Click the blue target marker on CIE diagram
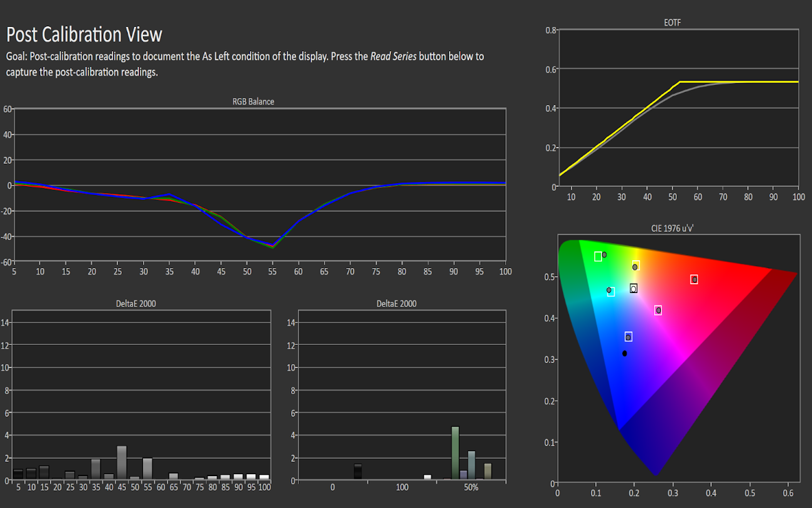The image size is (812, 508). pyautogui.click(x=628, y=337)
